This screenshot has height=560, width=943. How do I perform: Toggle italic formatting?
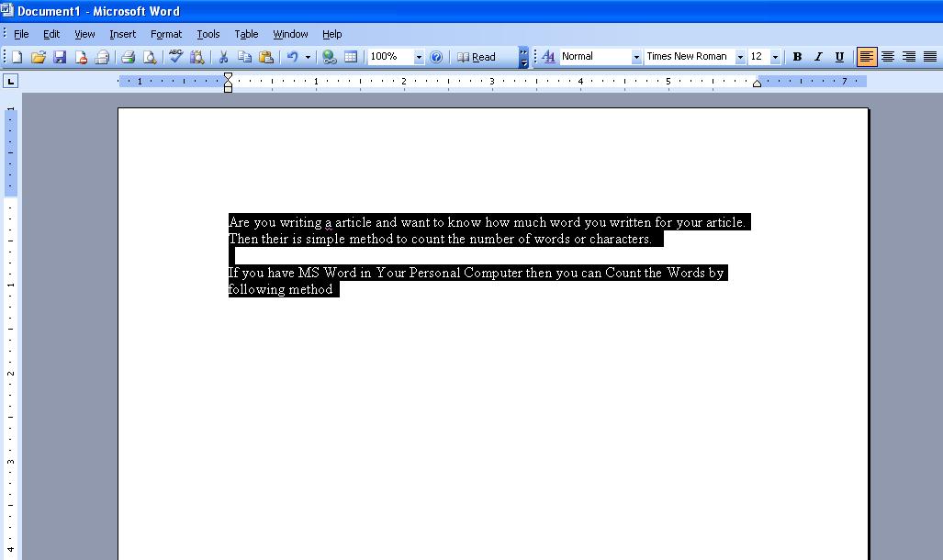(818, 56)
